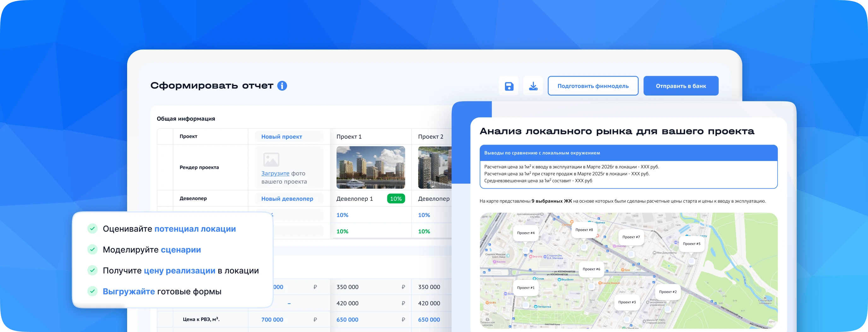Click the green 10% badge beside Девелопер 1

[x=396, y=199]
